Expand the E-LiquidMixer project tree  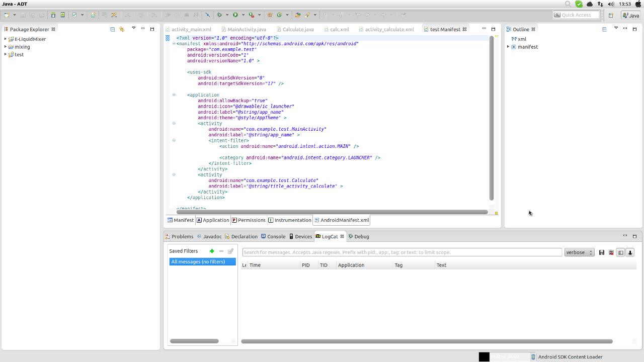tap(6, 39)
